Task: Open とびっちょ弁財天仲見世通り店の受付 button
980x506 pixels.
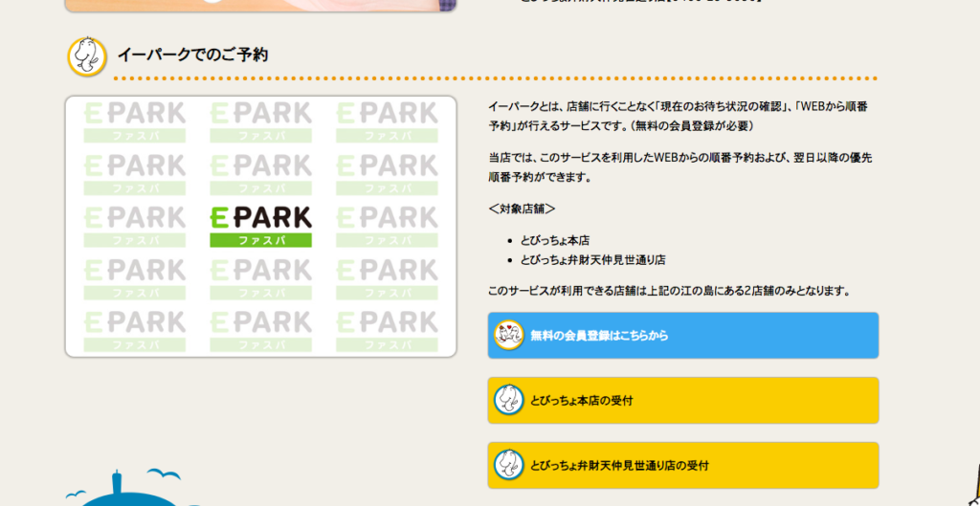Action: click(683, 466)
